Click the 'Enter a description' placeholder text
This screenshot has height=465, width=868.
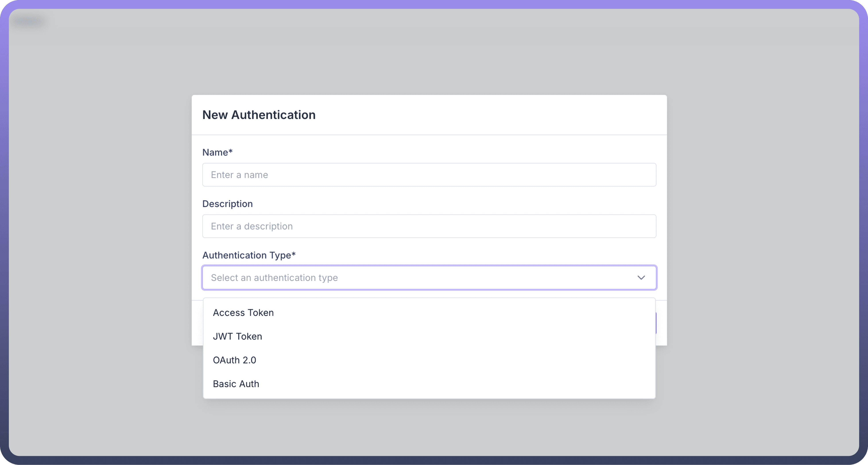[252, 226]
